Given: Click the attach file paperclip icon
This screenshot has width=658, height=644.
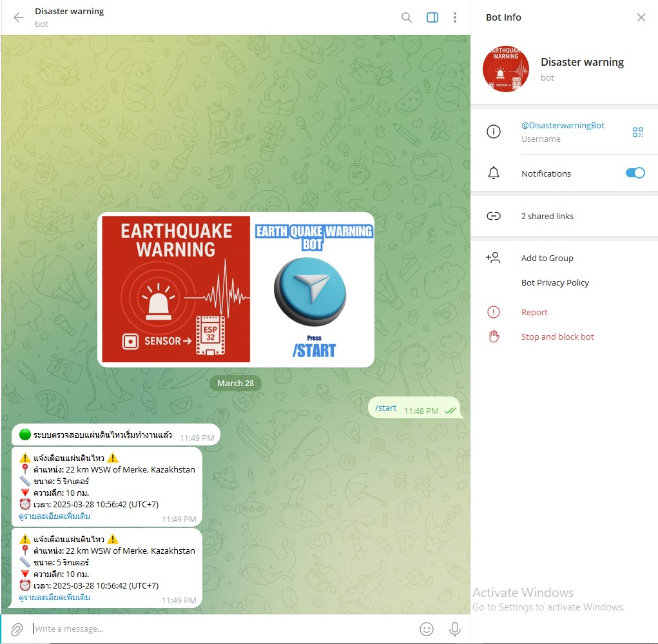Looking at the screenshot, I should [17, 629].
